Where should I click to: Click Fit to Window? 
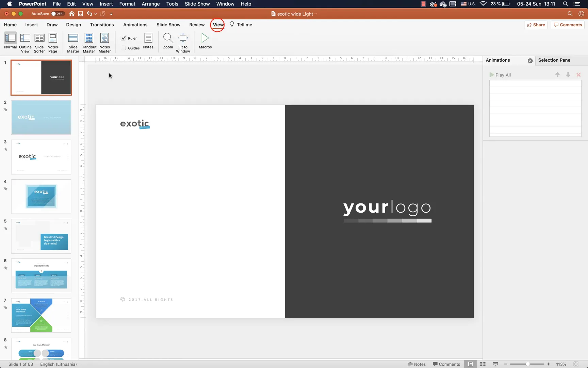(183, 42)
